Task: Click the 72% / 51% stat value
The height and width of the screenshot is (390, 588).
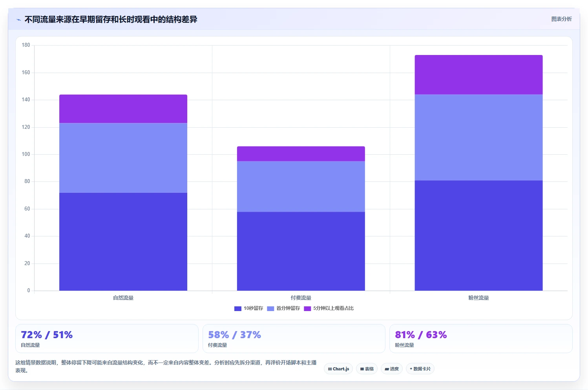Action: coord(47,335)
